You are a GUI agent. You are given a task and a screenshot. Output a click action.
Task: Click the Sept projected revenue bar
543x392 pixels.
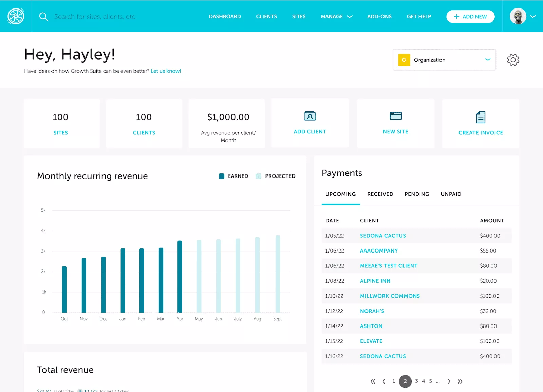pos(278,274)
